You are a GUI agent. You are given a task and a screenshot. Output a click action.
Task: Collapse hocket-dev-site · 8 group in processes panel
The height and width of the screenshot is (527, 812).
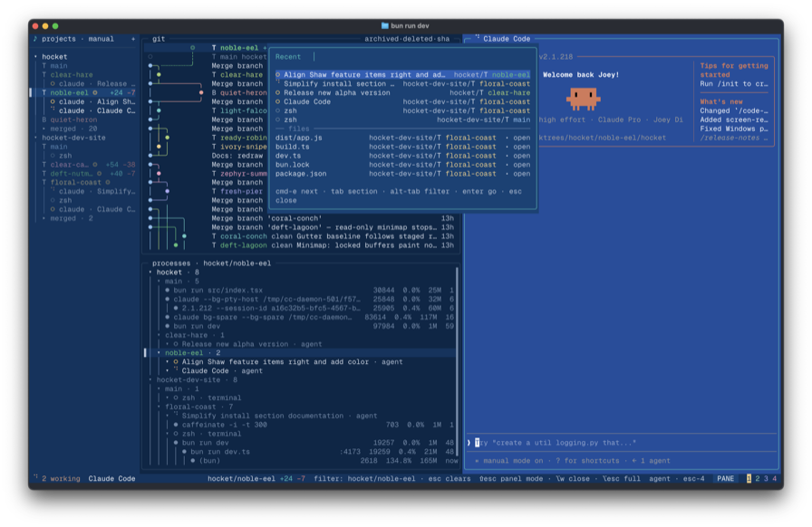[x=150, y=380]
